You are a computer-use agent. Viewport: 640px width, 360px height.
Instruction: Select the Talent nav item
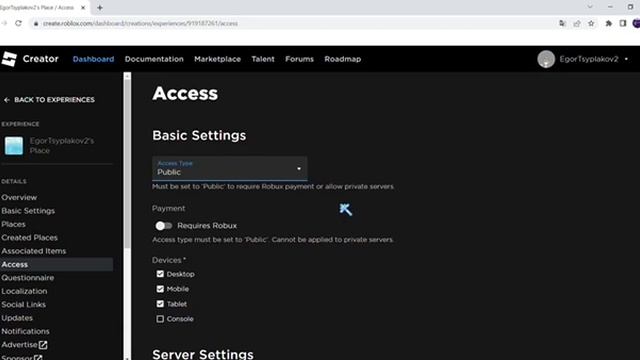(263, 59)
